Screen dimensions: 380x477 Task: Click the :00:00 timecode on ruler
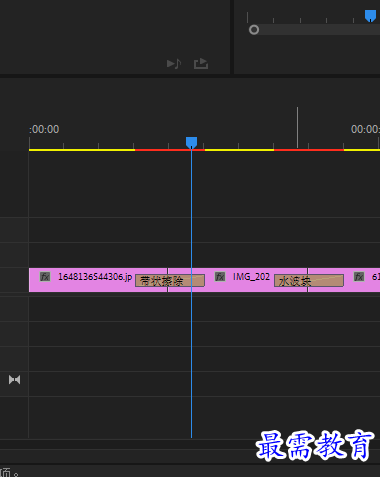click(44, 129)
